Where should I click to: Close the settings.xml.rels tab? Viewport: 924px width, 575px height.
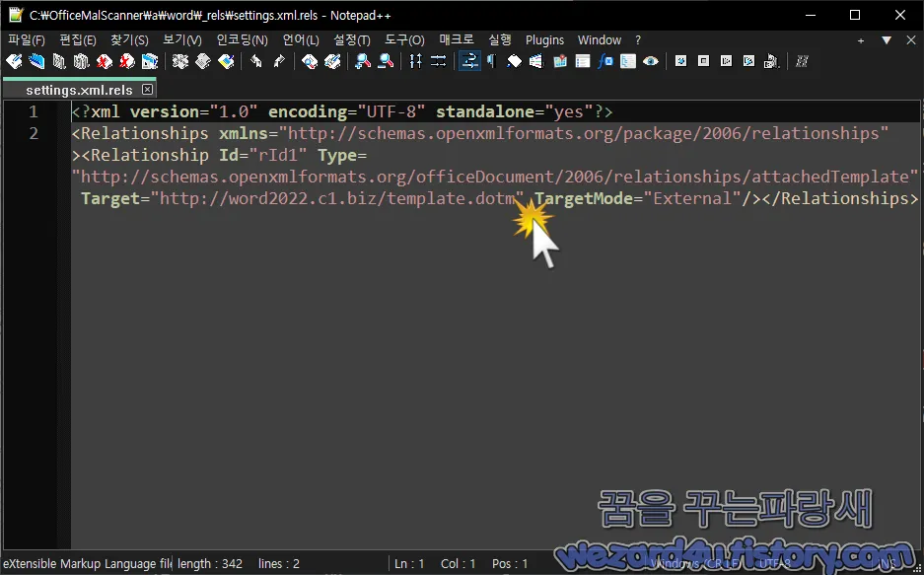pyautogui.click(x=147, y=90)
